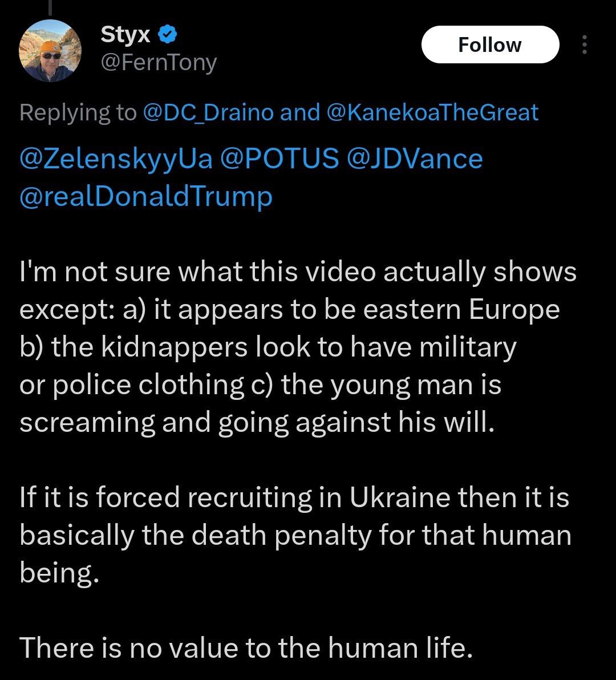Click the @ZelenskyyUa mention
The height and width of the screenshot is (680, 616).
coord(116,159)
